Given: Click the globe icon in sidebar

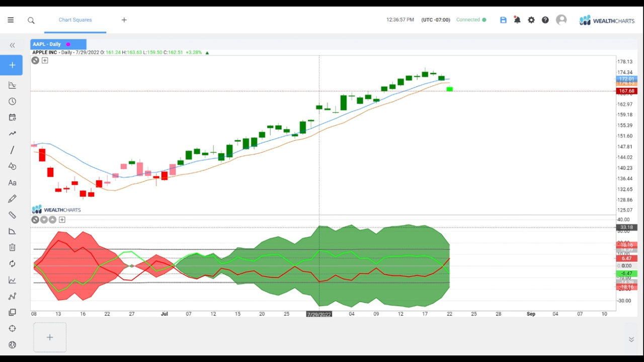Looking at the screenshot, I should [12, 345].
